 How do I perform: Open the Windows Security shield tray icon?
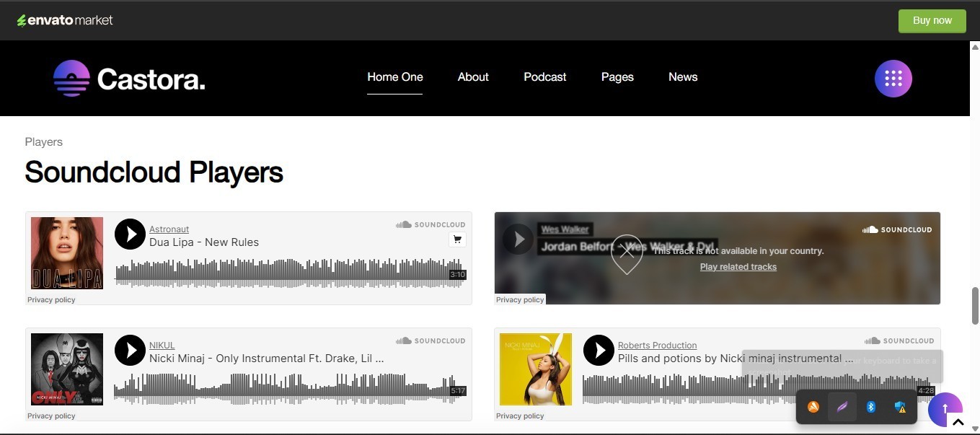tap(900, 407)
